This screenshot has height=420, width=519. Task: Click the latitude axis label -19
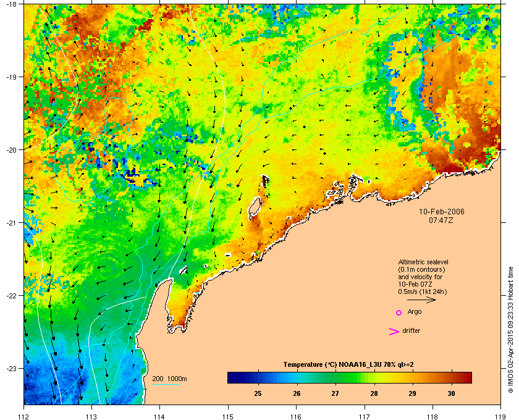[x=11, y=77]
